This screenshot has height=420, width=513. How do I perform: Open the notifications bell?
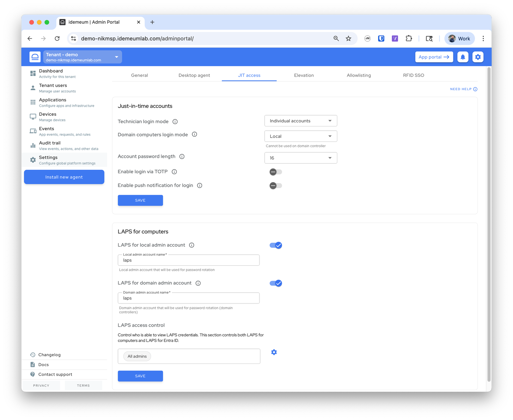click(x=463, y=57)
